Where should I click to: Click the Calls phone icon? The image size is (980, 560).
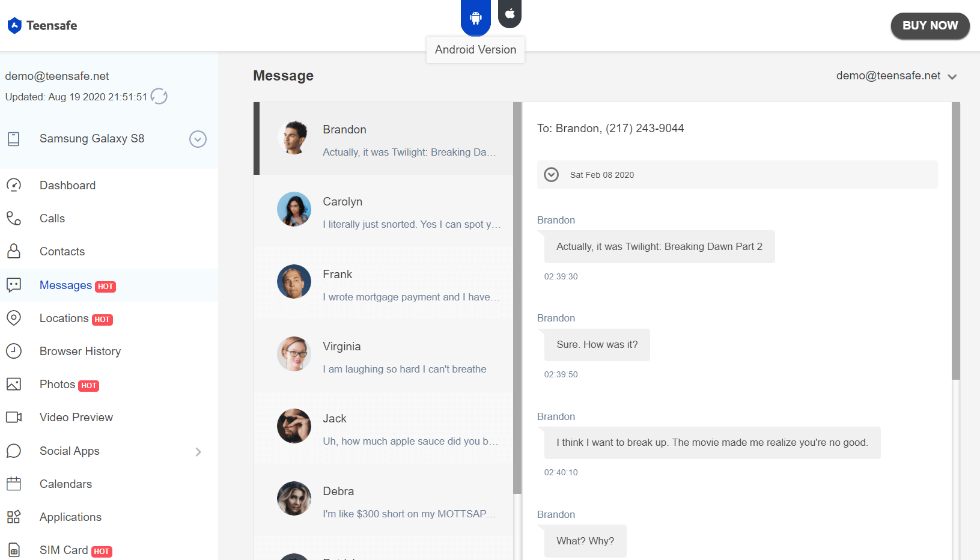[14, 218]
